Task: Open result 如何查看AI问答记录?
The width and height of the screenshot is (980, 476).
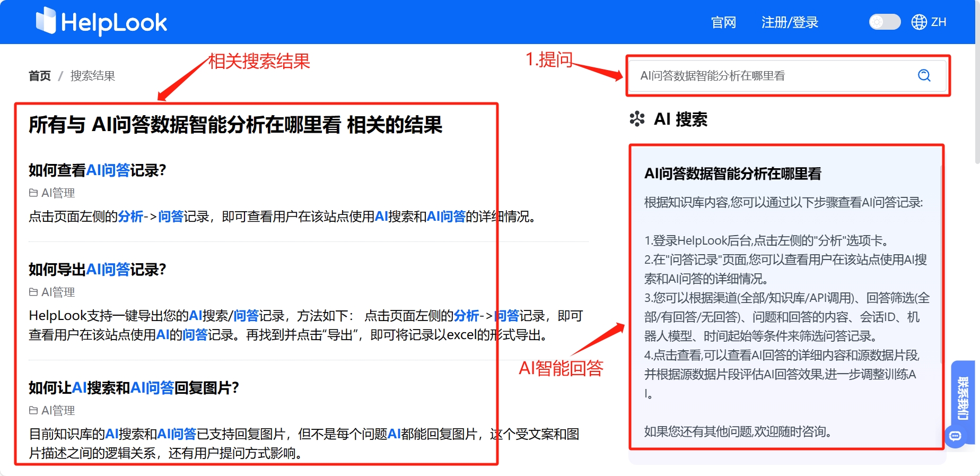Action: point(98,170)
